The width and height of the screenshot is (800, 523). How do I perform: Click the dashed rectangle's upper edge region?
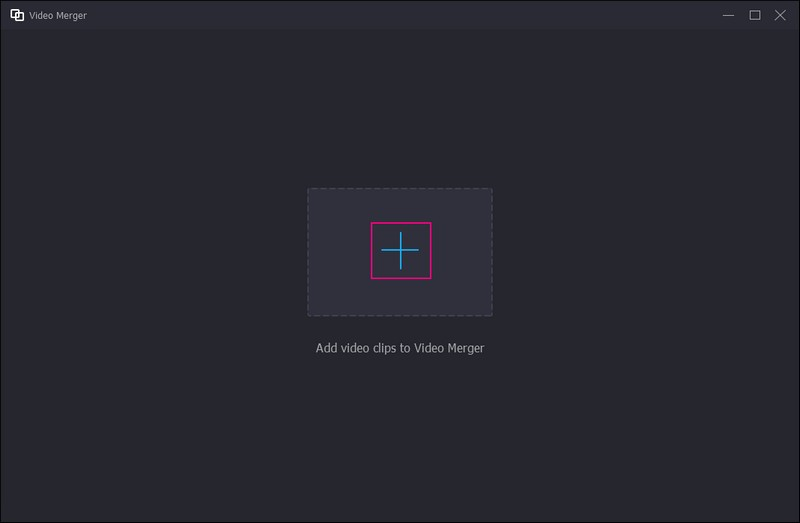[x=400, y=196]
